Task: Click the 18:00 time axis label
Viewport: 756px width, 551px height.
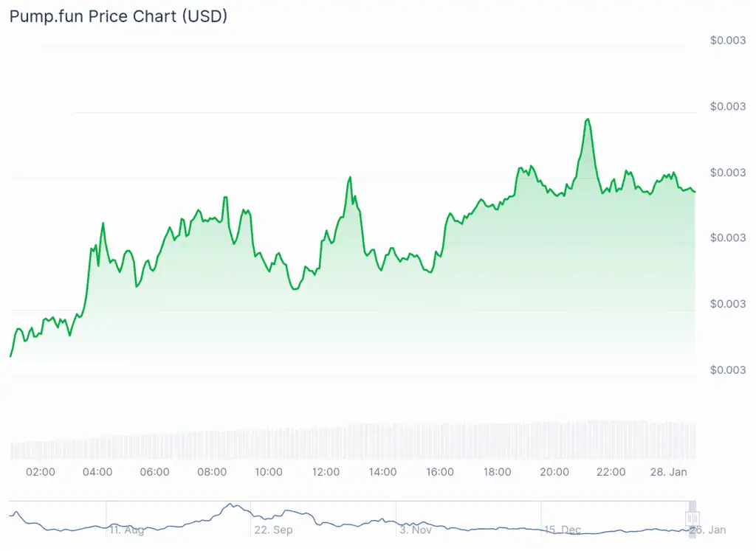Action: click(x=497, y=472)
